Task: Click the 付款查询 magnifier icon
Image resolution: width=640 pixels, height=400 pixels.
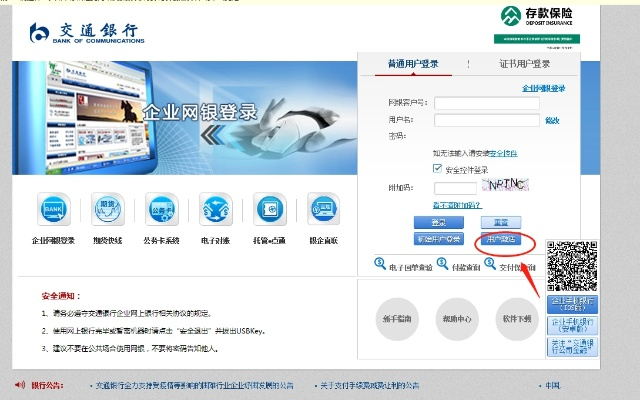Action: point(442,264)
